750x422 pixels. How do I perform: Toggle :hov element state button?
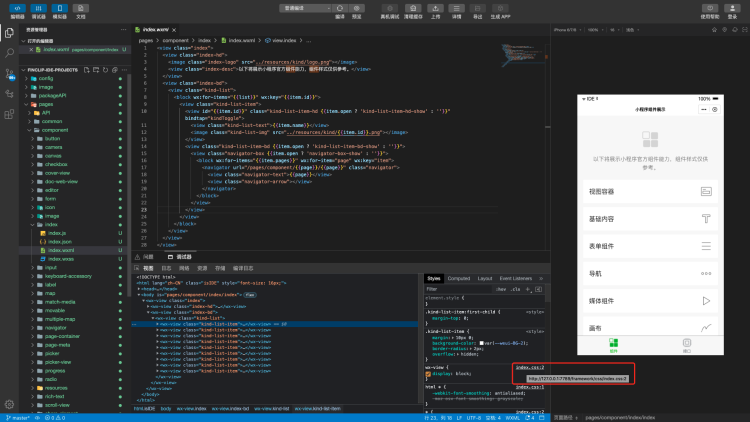click(x=501, y=289)
